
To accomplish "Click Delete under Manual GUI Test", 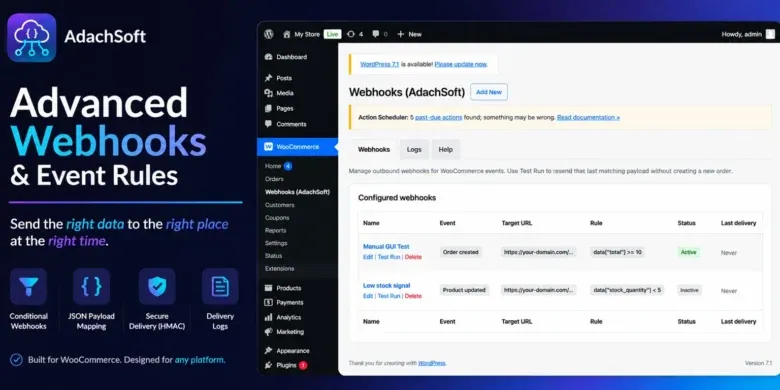I will pos(413,257).
